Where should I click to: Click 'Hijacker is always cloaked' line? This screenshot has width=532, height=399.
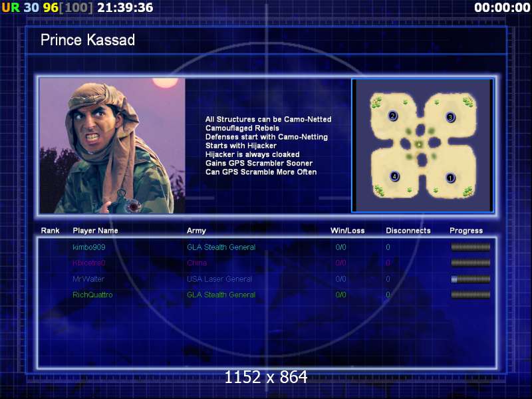(253, 155)
